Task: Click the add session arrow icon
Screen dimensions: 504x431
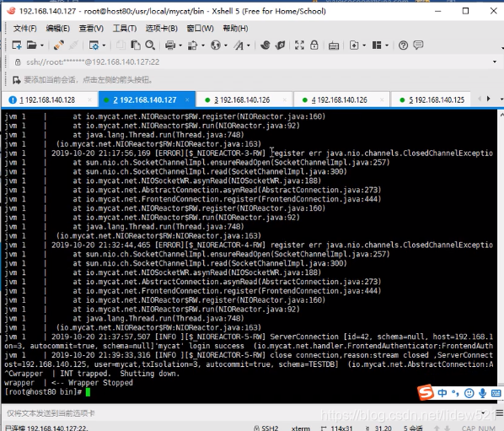Action: click(16, 80)
